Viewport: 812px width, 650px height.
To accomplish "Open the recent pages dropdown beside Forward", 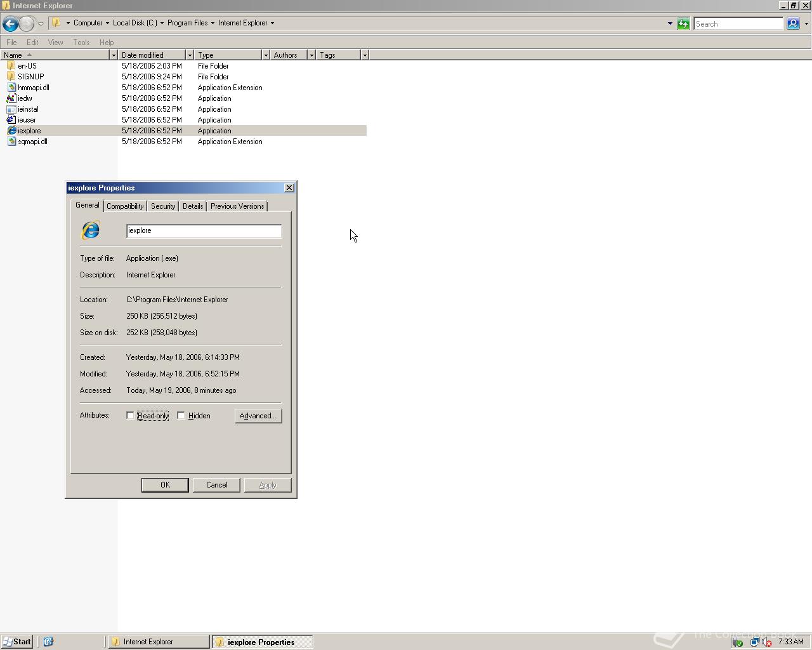I will 41,23.
